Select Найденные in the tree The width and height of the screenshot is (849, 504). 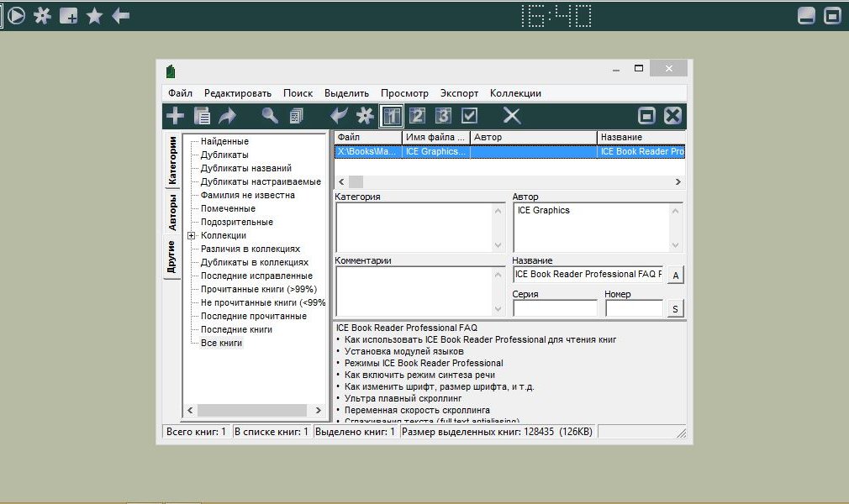coord(224,141)
